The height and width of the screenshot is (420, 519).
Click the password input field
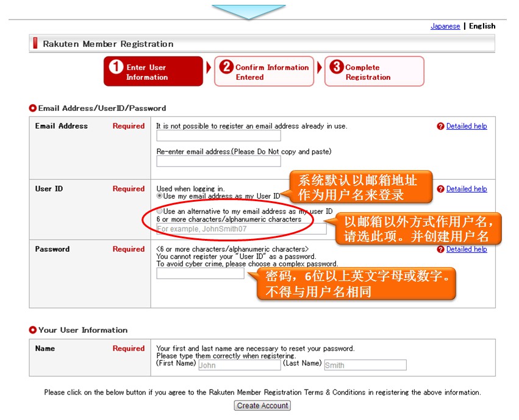click(200, 274)
